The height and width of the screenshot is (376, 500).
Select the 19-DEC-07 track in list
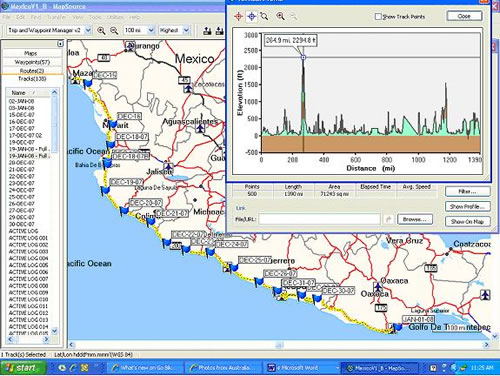pyautogui.click(x=22, y=142)
